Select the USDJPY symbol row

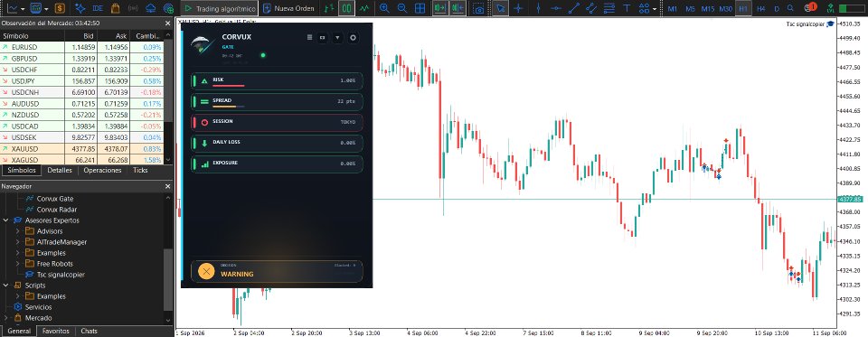pyautogui.click(x=82, y=80)
